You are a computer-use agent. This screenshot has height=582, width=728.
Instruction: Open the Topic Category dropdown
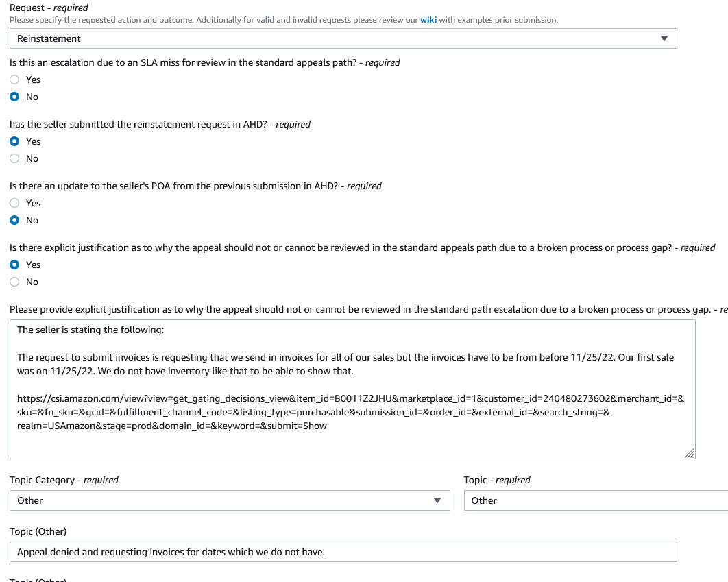[230, 500]
